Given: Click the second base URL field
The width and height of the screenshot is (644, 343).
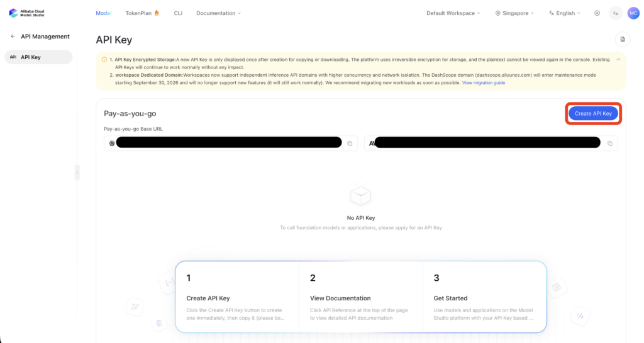Looking at the screenshot, I should coord(491,144).
